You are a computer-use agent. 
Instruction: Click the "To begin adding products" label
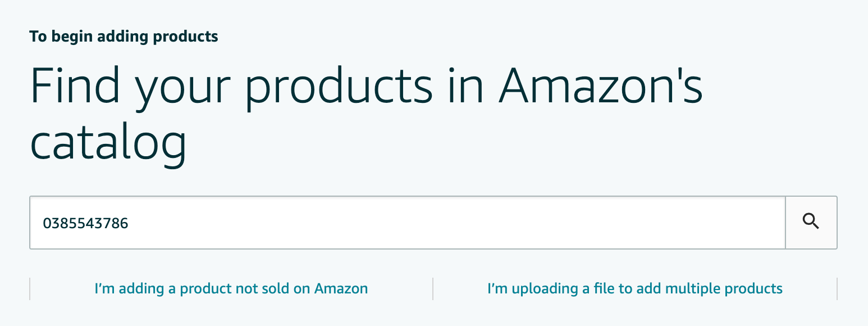pos(124,37)
